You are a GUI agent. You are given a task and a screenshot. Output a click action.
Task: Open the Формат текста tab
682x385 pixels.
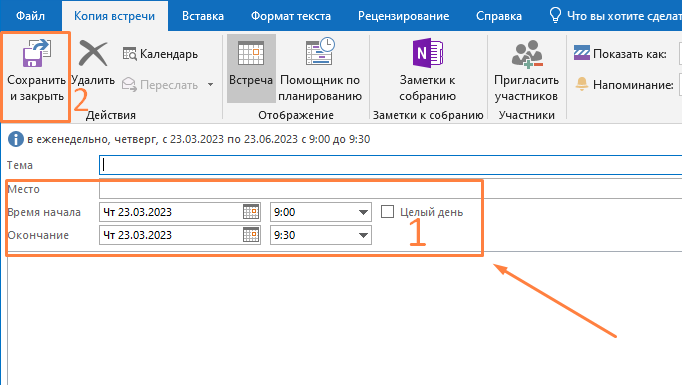[x=291, y=16]
